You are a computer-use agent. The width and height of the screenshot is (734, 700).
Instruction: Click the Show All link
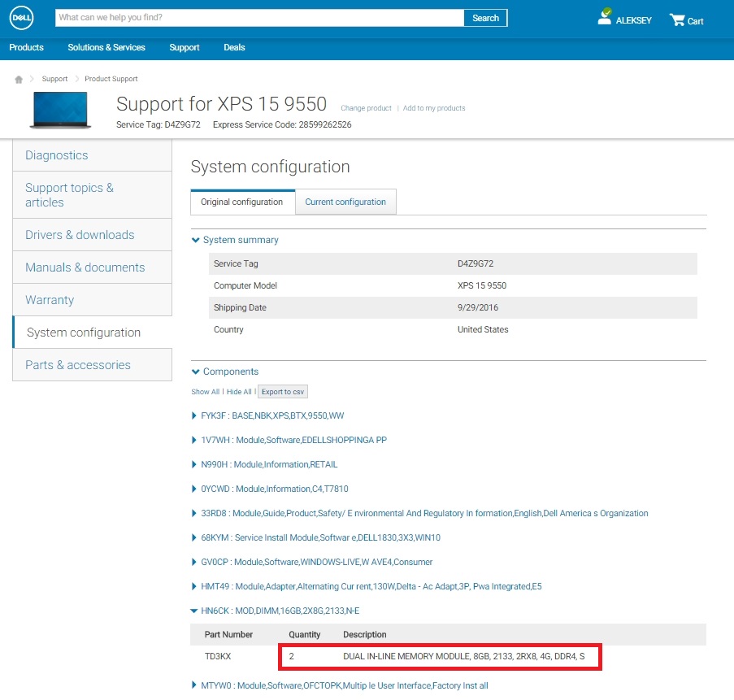(205, 392)
